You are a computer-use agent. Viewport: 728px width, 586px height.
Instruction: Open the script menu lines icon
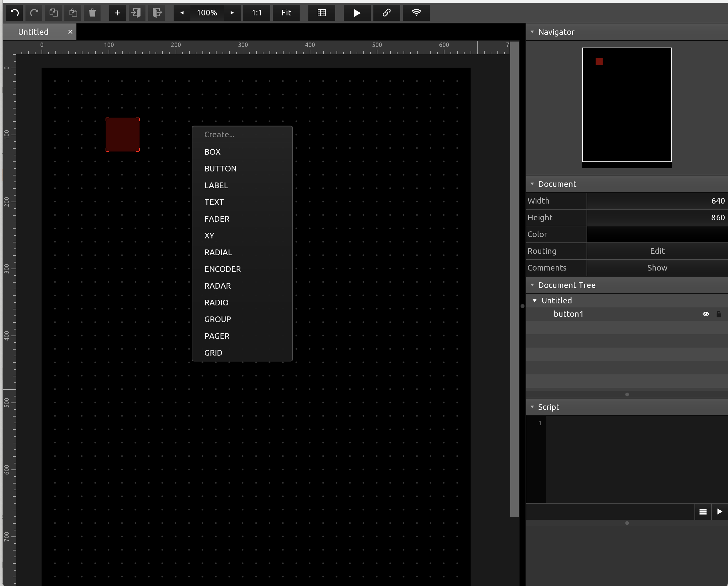tap(703, 512)
